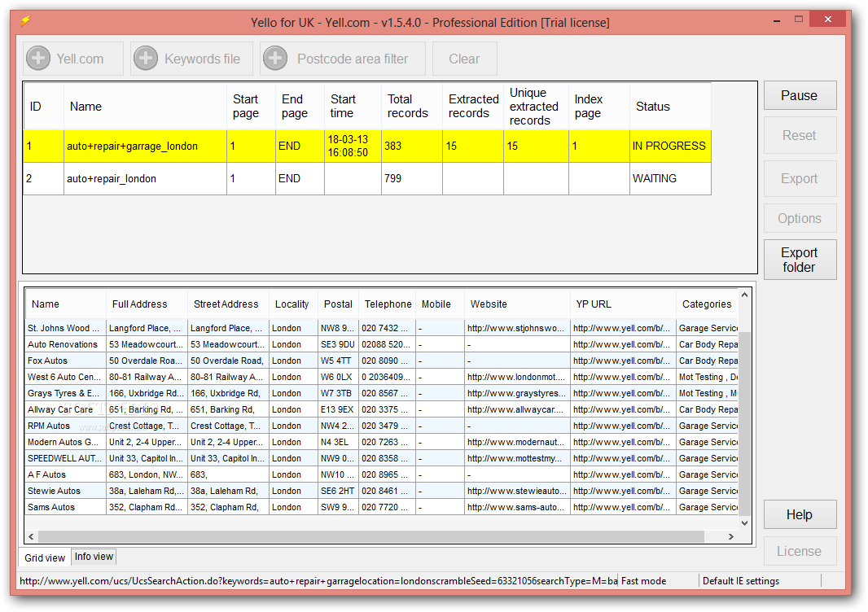Click the vertical scrollbar thumb in results grid

744,423
